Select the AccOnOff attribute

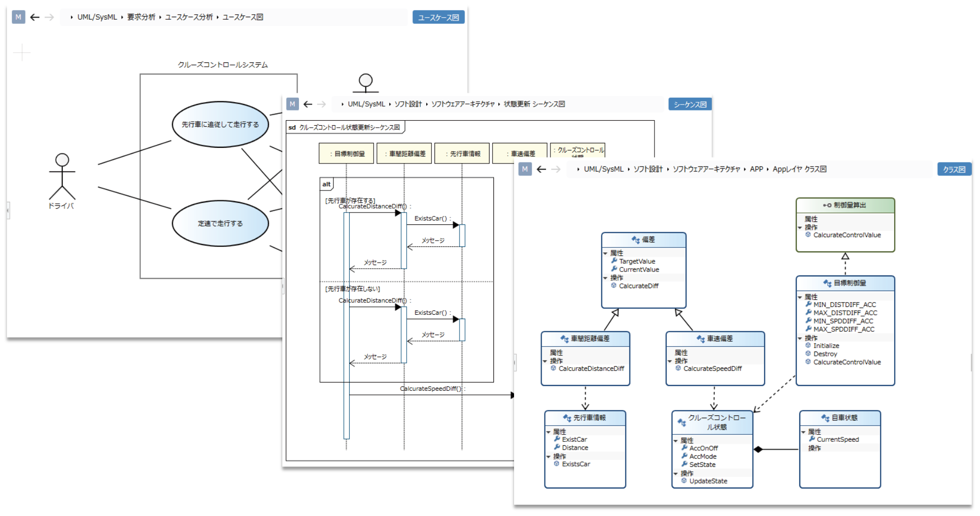point(703,448)
